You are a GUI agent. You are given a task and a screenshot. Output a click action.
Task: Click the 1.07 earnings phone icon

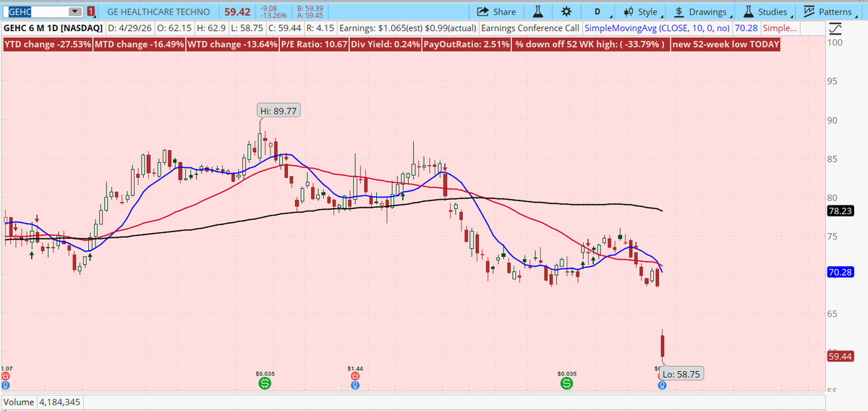tap(5, 377)
